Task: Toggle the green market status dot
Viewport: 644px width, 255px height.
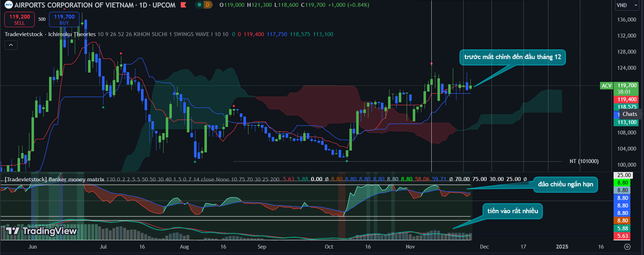Action: coord(199,5)
